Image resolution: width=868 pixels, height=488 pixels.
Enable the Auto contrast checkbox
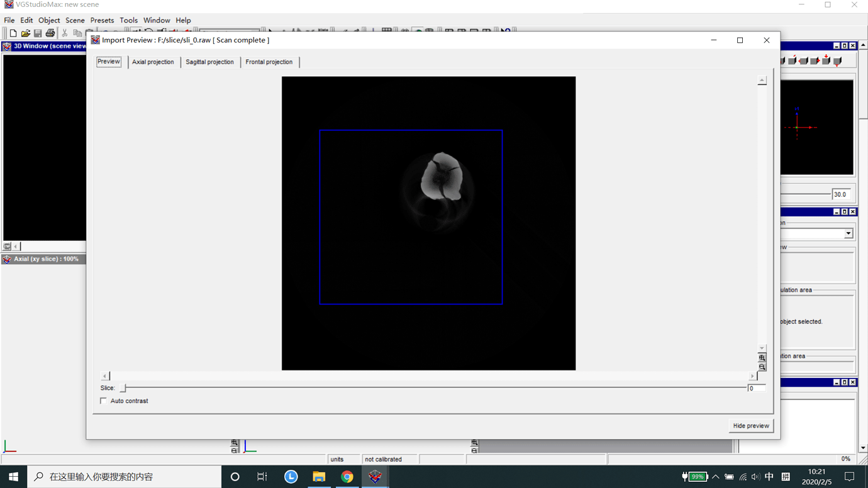104,401
